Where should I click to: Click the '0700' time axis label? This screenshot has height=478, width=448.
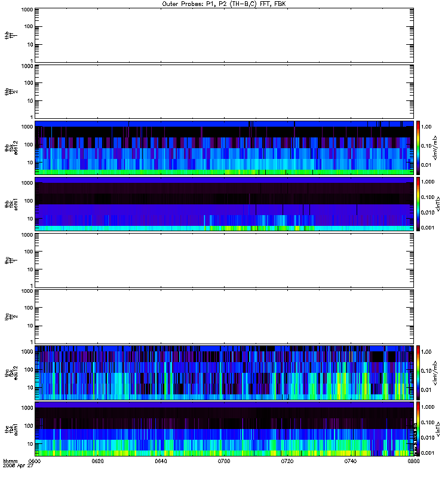(224, 461)
